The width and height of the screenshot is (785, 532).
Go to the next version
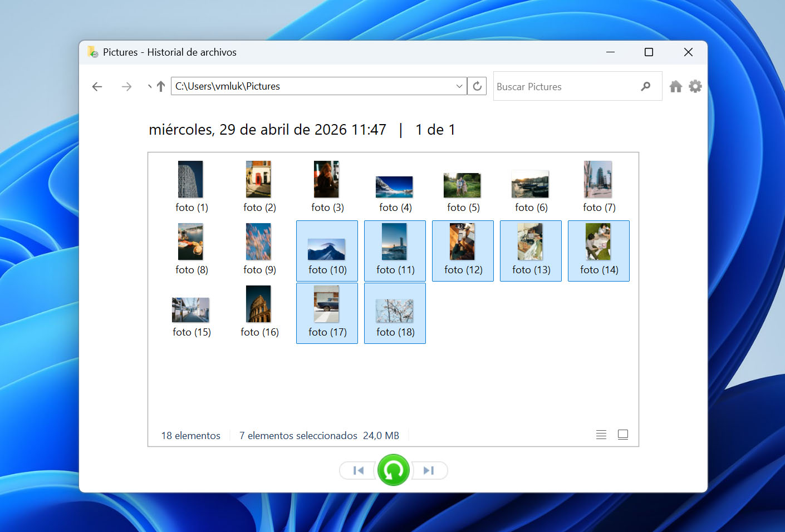point(429,471)
